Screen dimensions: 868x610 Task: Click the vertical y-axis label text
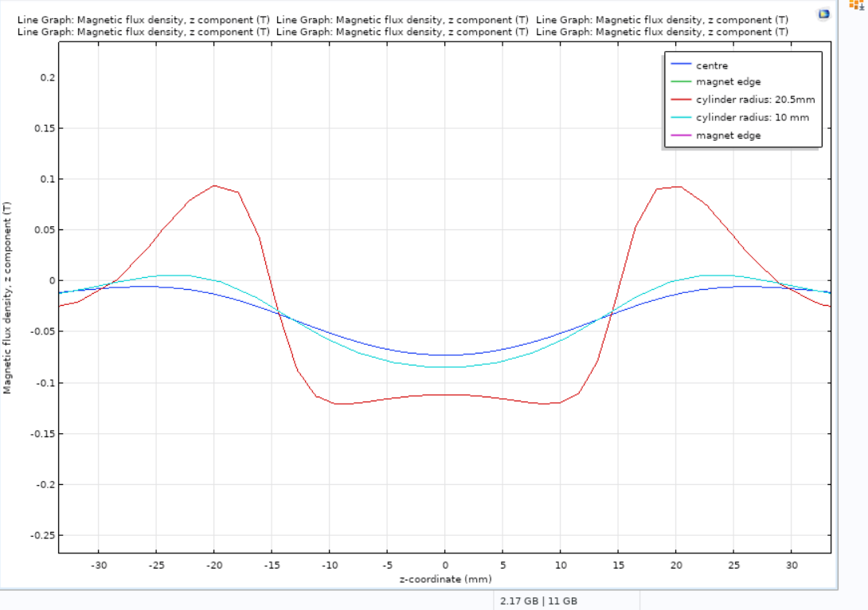click(x=7, y=298)
